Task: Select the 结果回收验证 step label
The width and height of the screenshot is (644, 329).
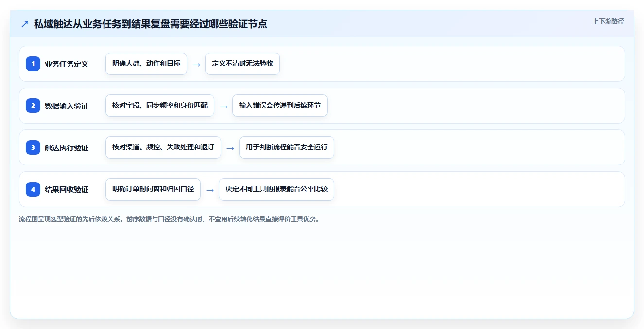Action: (67, 189)
